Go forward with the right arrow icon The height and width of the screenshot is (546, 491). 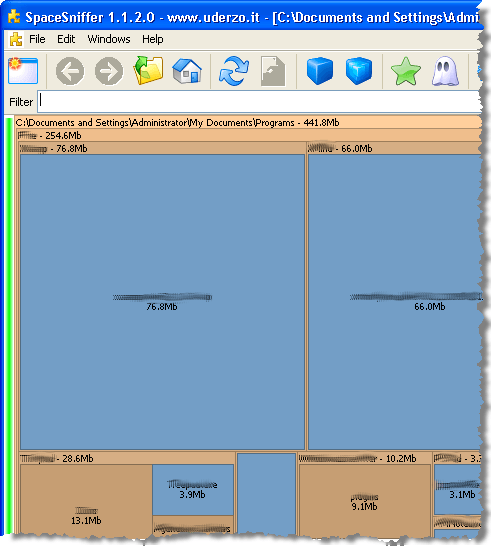[x=109, y=71]
